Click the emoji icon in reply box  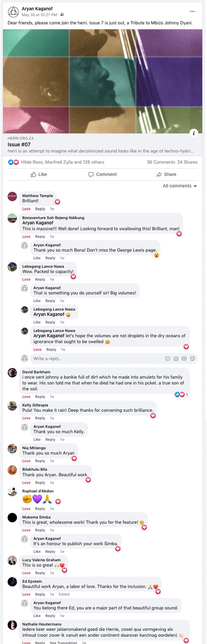[168, 359]
